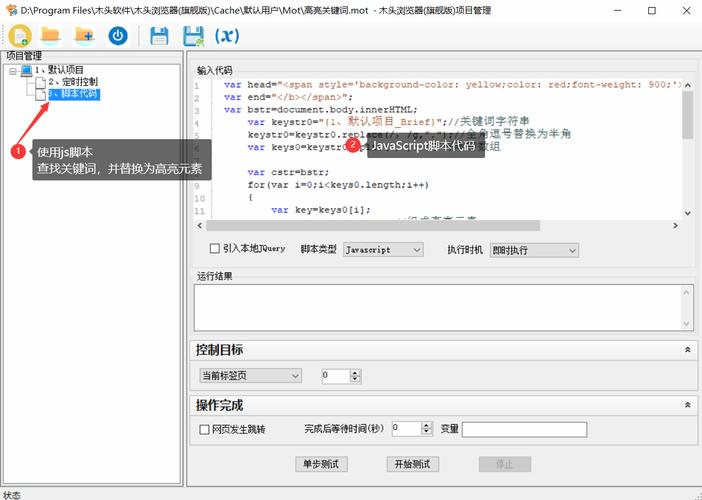
Task: Collapse the 默认项目 tree node
Action: click(x=13, y=71)
